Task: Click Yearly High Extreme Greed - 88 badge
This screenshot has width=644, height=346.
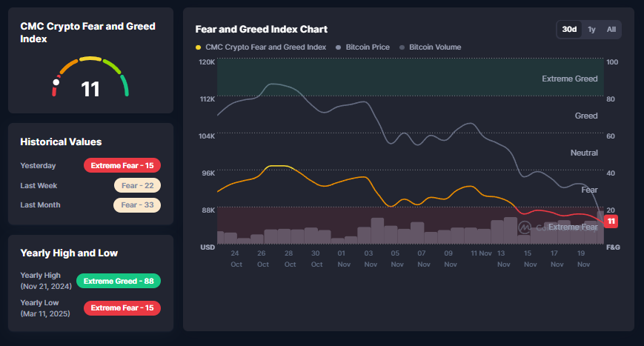Action: tap(122, 282)
